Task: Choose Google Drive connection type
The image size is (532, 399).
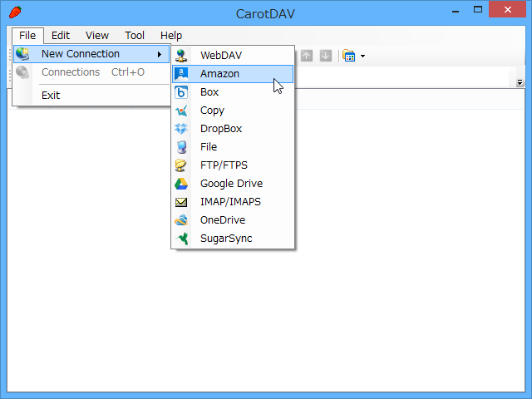Action: [x=233, y=184]
